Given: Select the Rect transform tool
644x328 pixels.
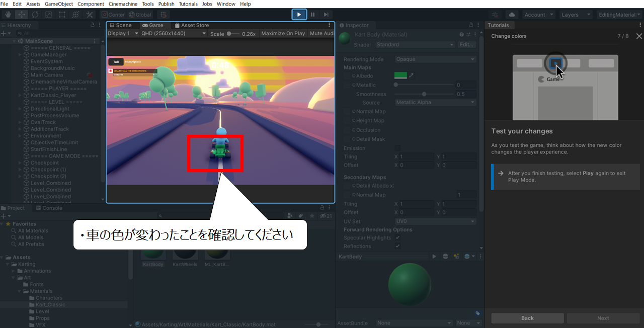Looking at the screenshot, I should (x=62, y=15).
